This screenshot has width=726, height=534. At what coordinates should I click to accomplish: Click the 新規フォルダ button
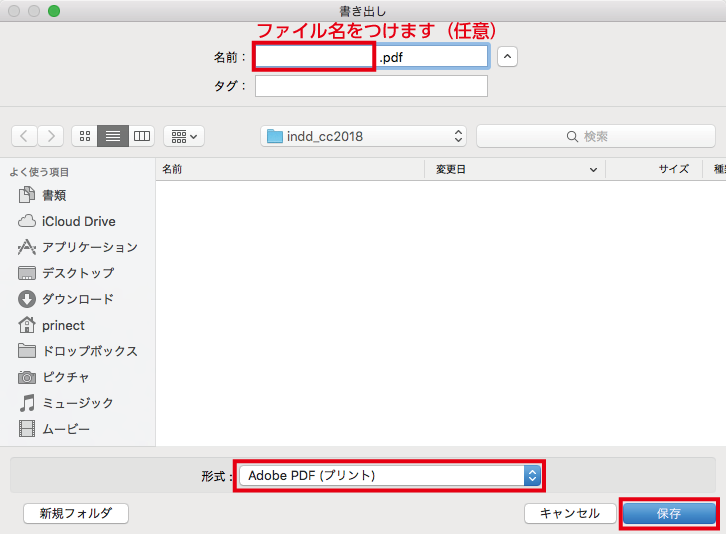(x=76, y=513)
